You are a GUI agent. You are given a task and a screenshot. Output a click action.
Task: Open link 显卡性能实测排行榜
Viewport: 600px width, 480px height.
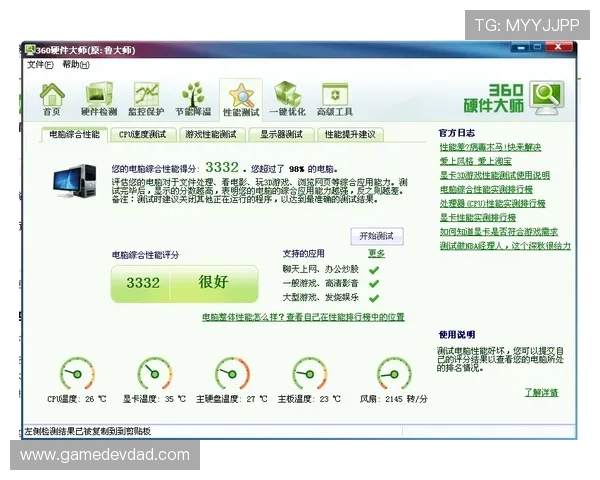tap(478, 217)
